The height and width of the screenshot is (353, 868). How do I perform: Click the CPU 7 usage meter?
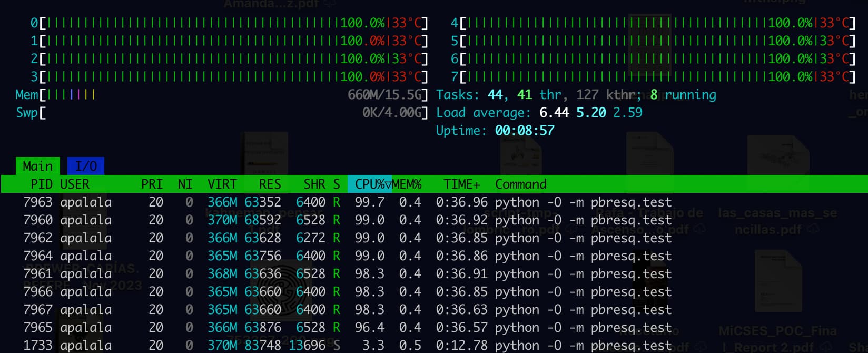pyautogui.click(x=653, y=77)
